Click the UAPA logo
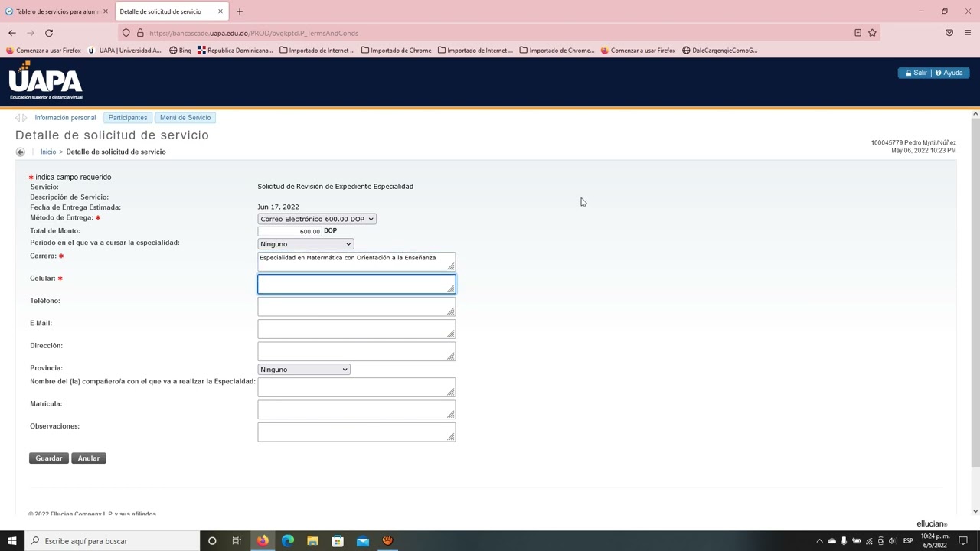Screen dimensions: 980x551 click(x=46, y=82)
